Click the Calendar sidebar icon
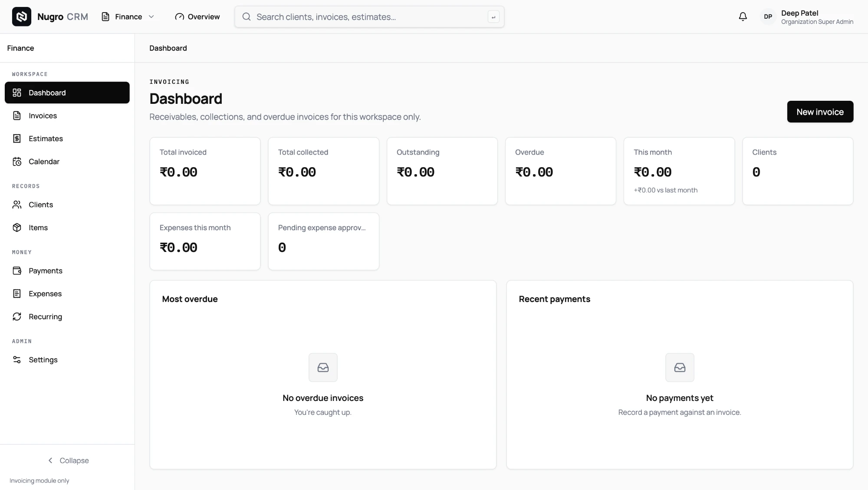The image size is (868, 490). coord(17,162)
